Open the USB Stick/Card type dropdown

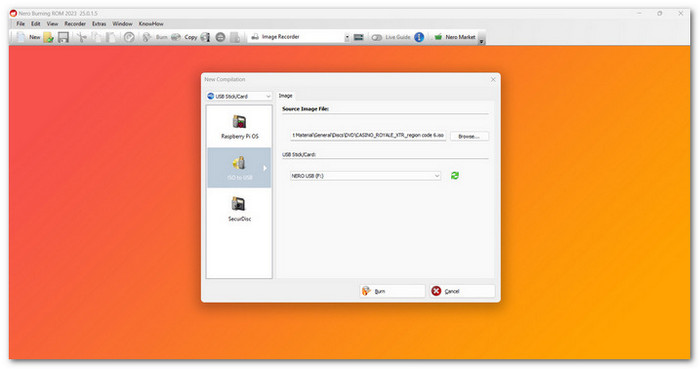[239, 96]
